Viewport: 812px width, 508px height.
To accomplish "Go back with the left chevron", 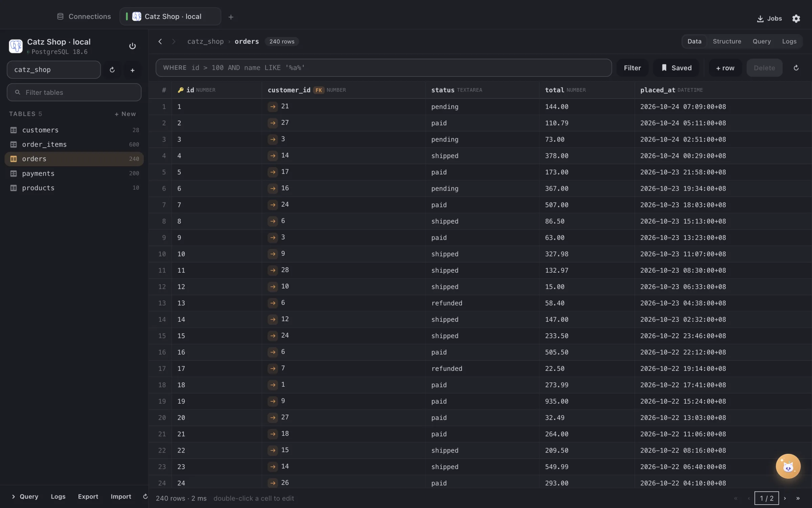I will 160,41.
